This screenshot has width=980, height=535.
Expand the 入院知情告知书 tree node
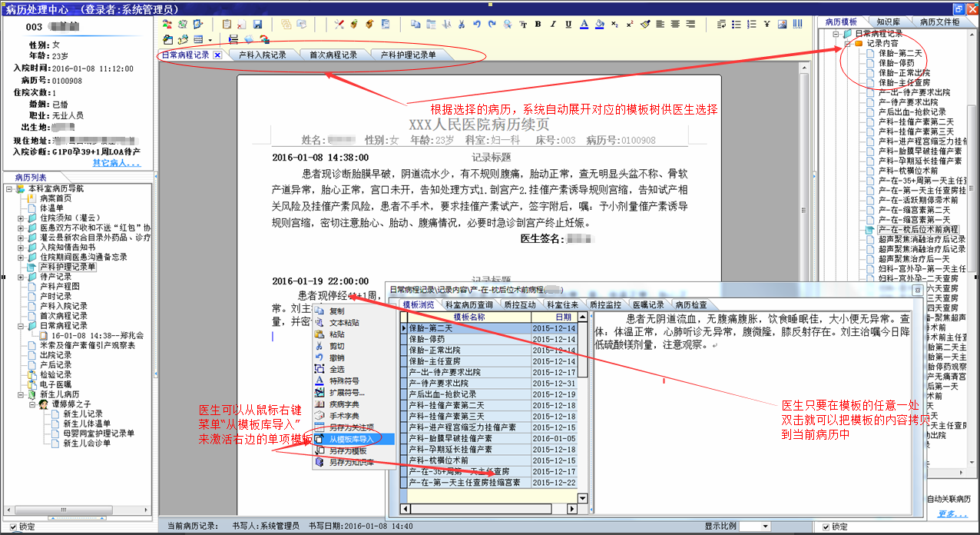(x=22, y=248)
